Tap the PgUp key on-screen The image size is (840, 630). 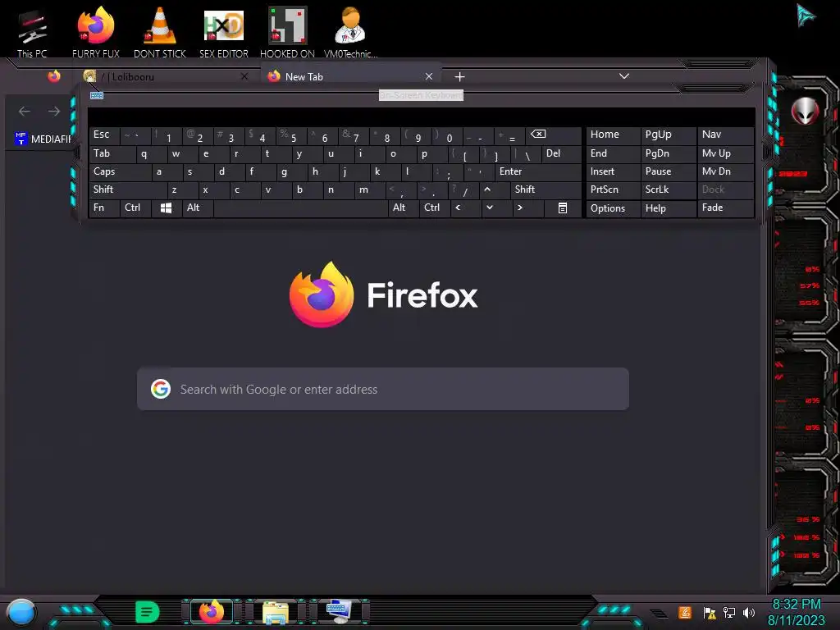pos(669,135)
